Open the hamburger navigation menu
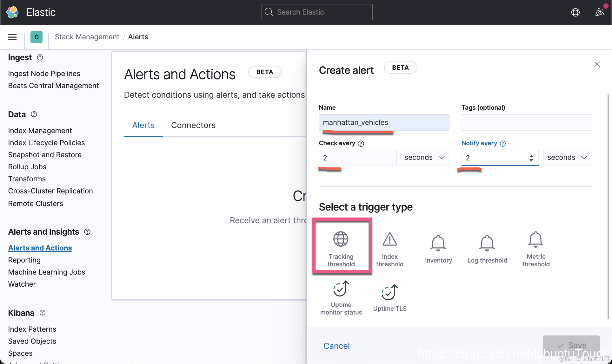The height and width of the screenshot is (364, 612). coord(12,37)
